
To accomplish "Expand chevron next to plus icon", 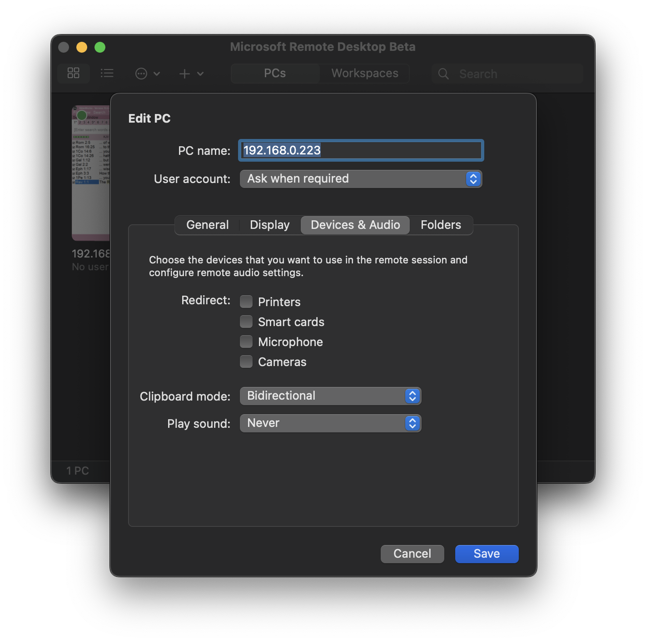I will coord(200,74).
